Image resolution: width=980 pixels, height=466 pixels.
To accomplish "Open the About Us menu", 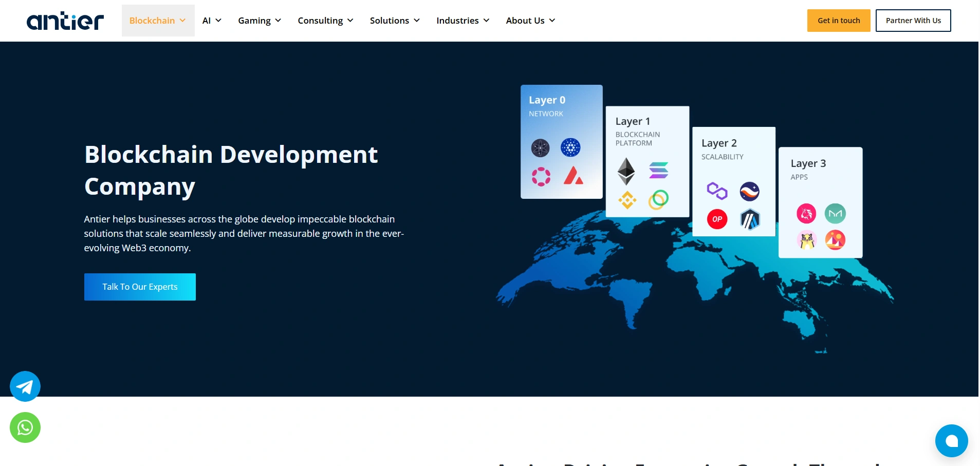I will 530,21.
